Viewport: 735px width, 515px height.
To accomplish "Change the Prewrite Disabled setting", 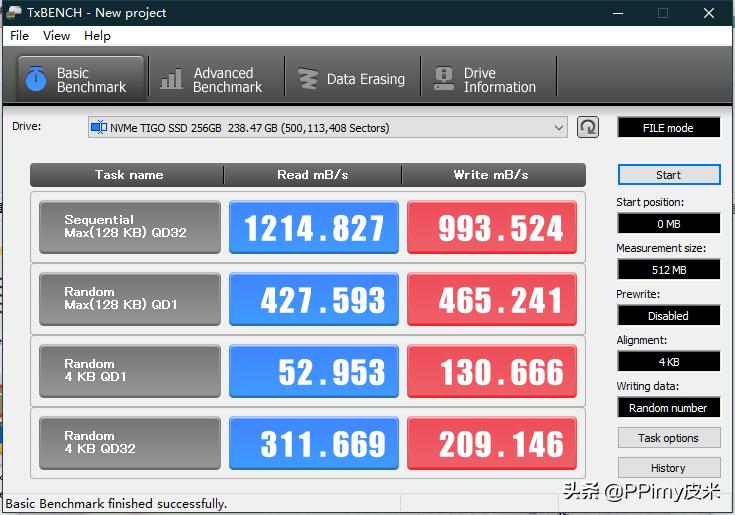I will pyautogui.click(x=669, y=315).
